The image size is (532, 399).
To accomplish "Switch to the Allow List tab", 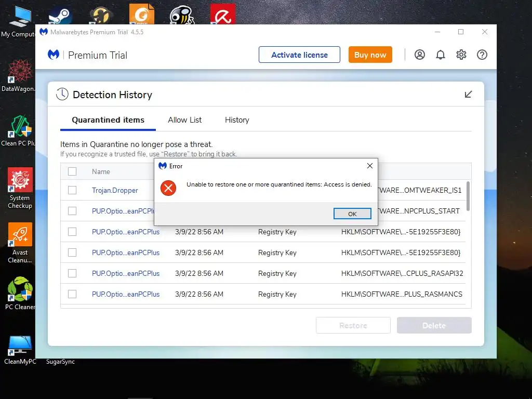I will (x=184, y=120).
